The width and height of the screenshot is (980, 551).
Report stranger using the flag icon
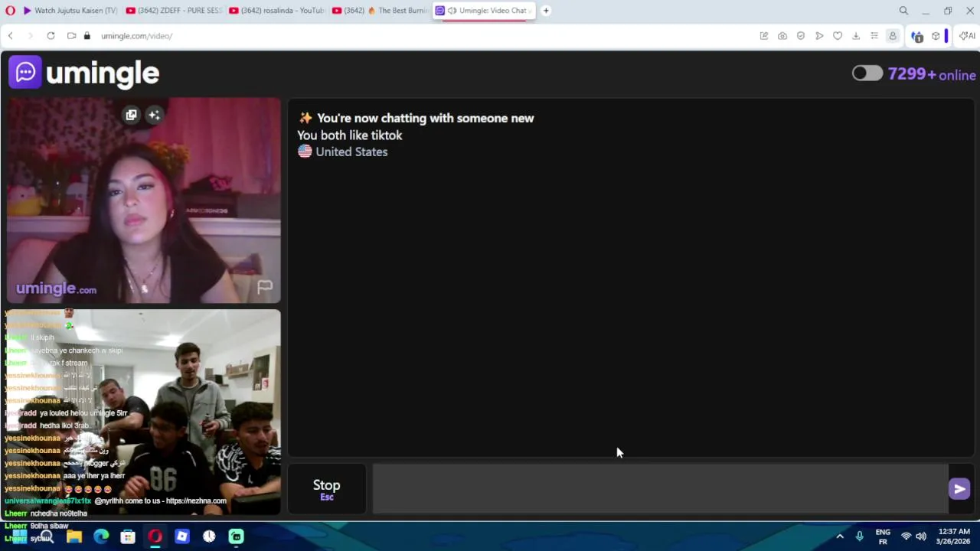265,287
